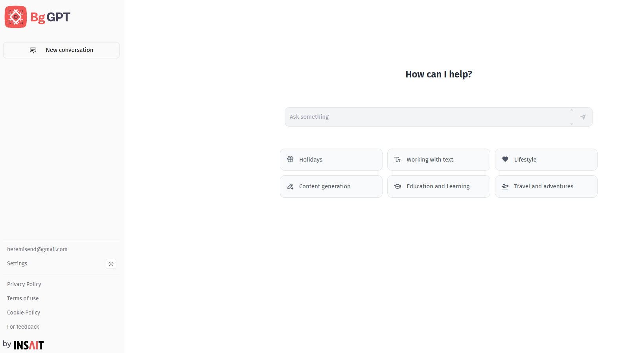Click the gift icon on Holidays card

coord(290,159)
